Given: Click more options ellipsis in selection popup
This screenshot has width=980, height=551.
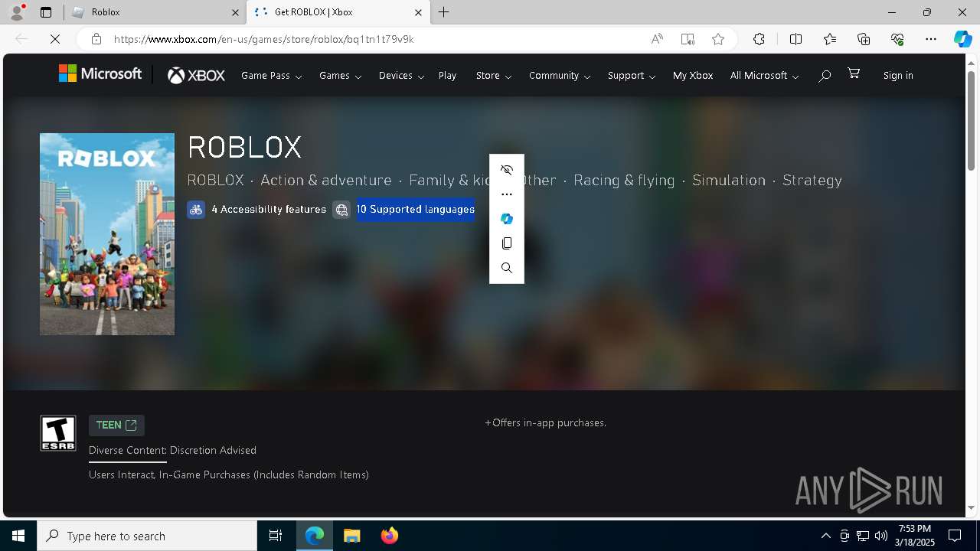Looking at the screenshot, I should 507,194.
